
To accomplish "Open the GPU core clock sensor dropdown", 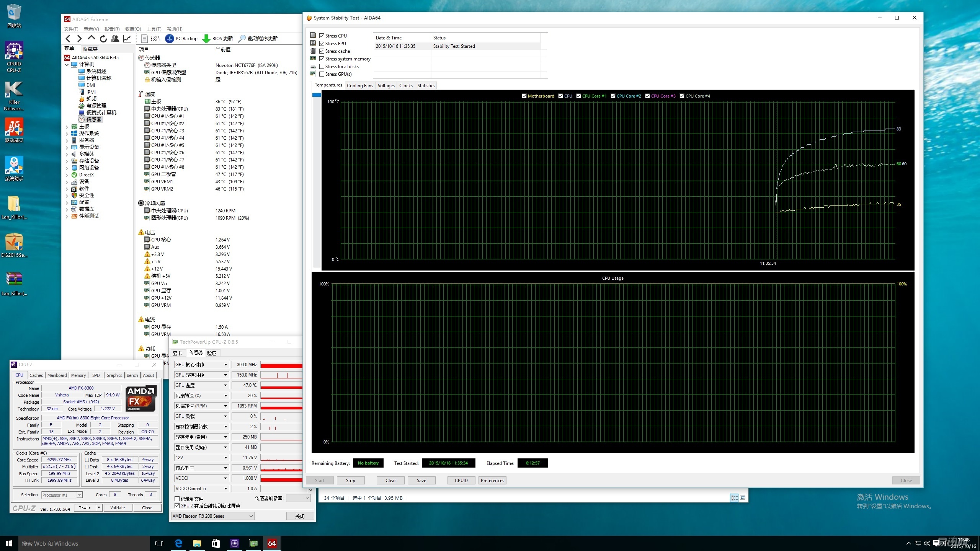I will pyautogui.click(x=225, y=365).
